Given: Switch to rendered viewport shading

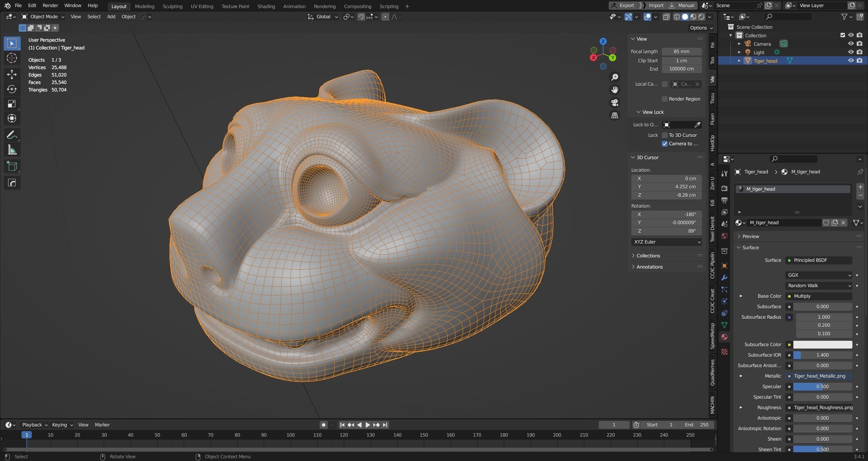Looking at the screenshot, I should point(701,17).
